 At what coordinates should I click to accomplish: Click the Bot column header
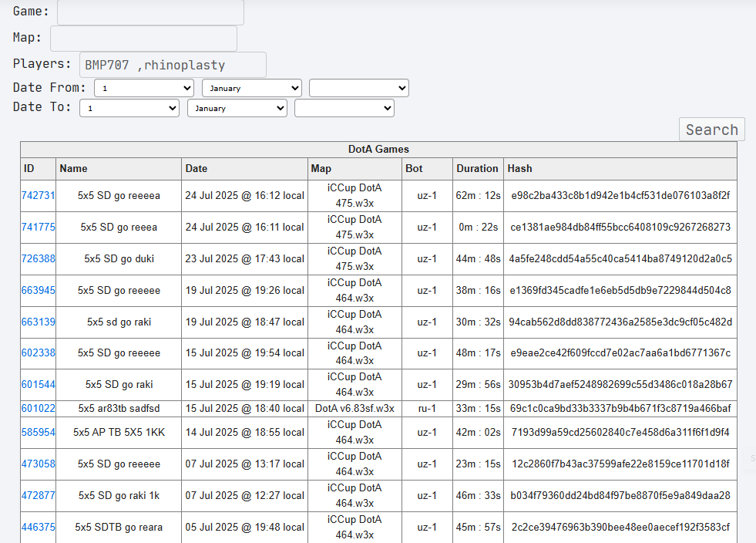[x=427, y=168]
